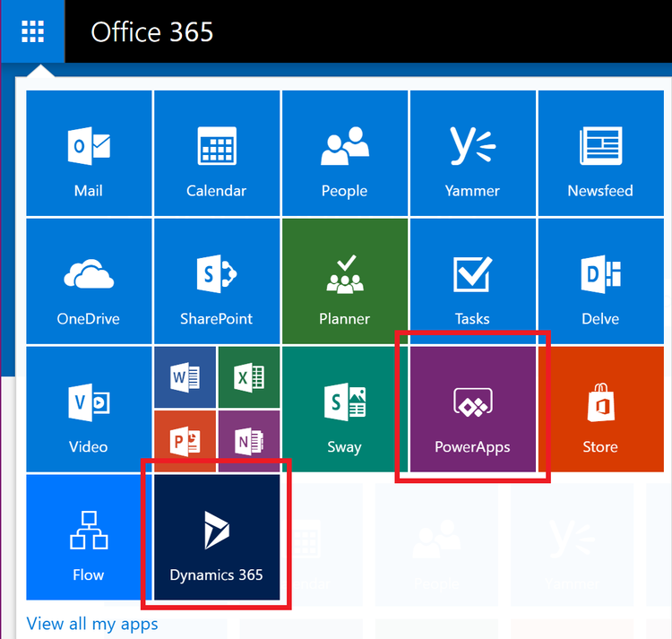Screen dimensions: 672x639
Task: Launch the Delve tile
Action: point(601,281)
